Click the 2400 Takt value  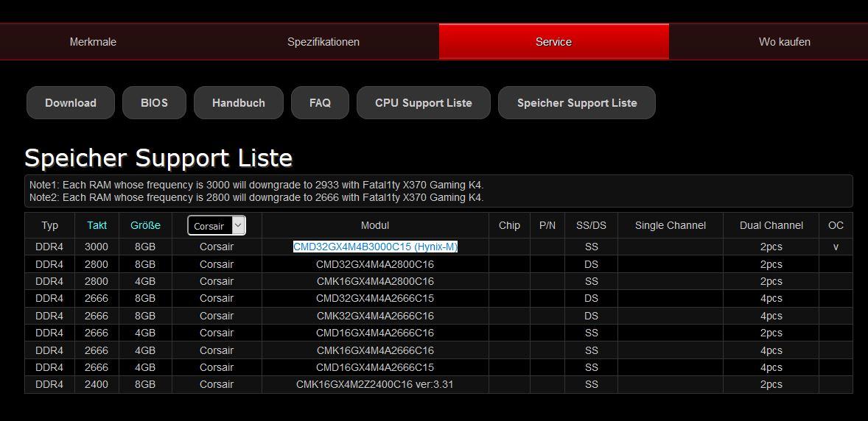click(97, 384)
